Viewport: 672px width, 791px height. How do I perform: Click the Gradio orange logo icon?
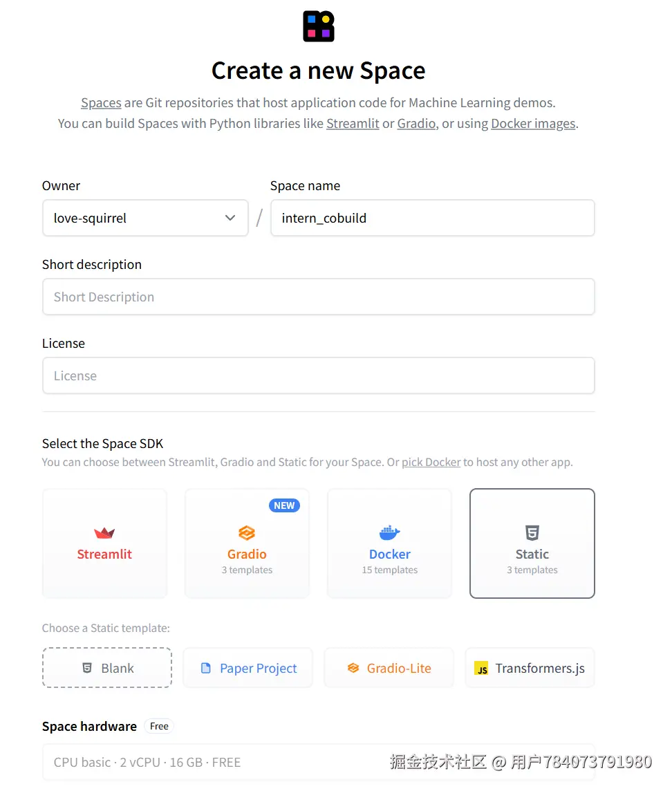click(x=247, y=532)
